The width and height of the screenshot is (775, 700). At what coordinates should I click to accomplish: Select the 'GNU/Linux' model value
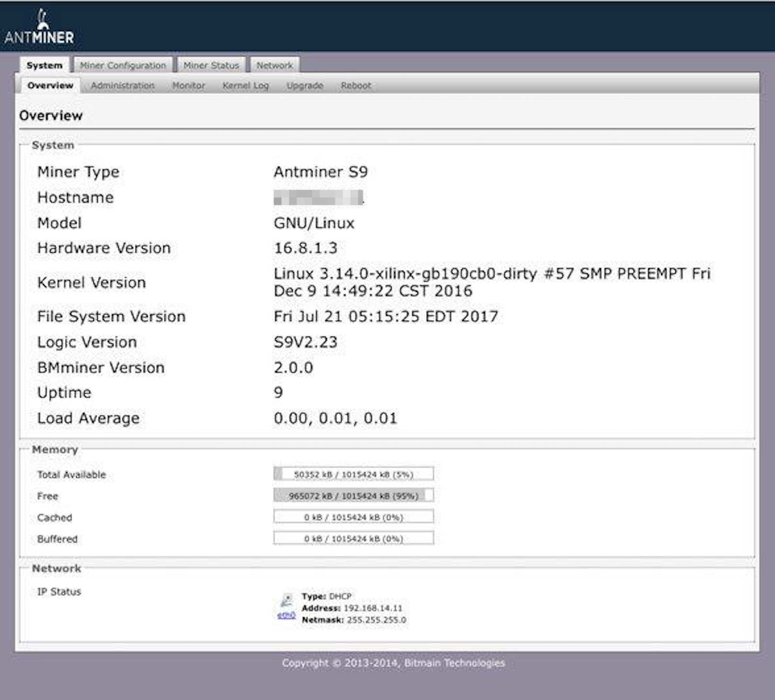pyautogui.click(x=314, y=223)
